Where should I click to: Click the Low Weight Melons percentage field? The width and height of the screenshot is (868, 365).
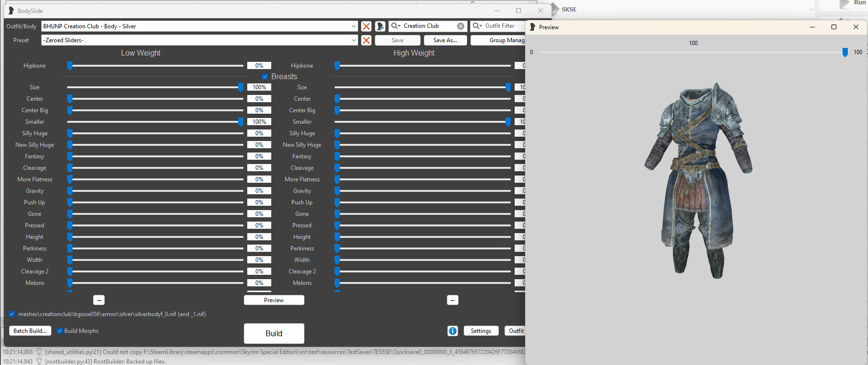click(x=259, y=283)
